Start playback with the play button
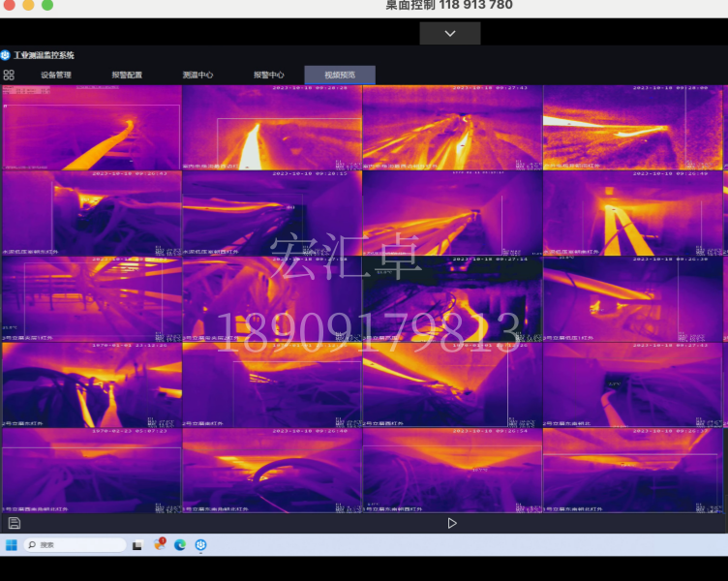This screenshot has height=581, width=728. [x=452, y=524]
